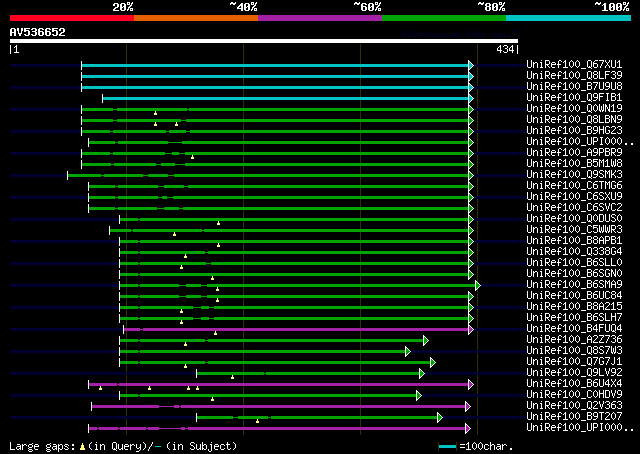640x454 pixels.
Task: Select the UniRef100_B6SGN0 label
Action: pyautogui.click(x=574, y=274)
